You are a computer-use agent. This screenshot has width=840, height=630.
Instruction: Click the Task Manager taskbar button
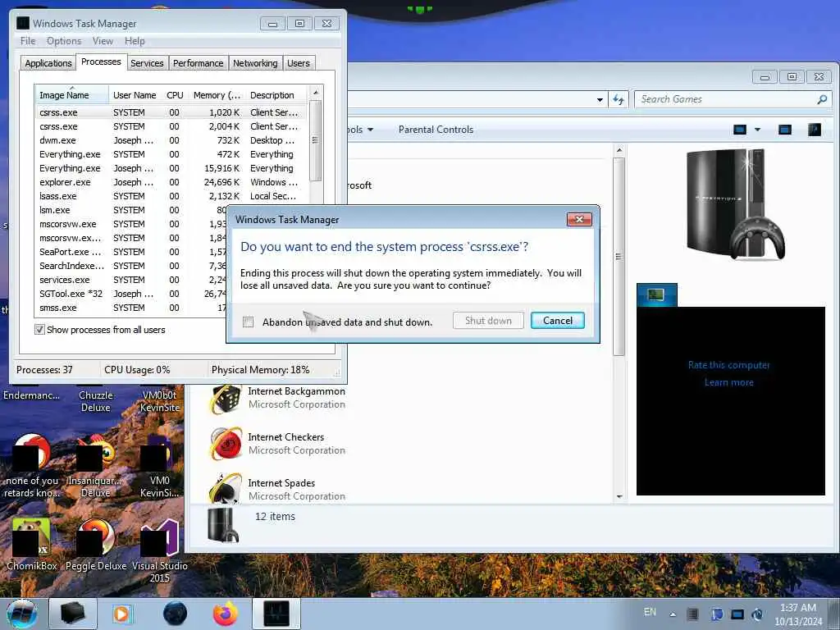point(276,614)
